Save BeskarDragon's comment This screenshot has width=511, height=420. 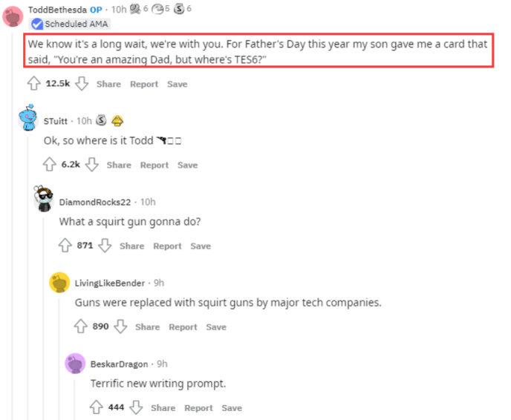232,407
